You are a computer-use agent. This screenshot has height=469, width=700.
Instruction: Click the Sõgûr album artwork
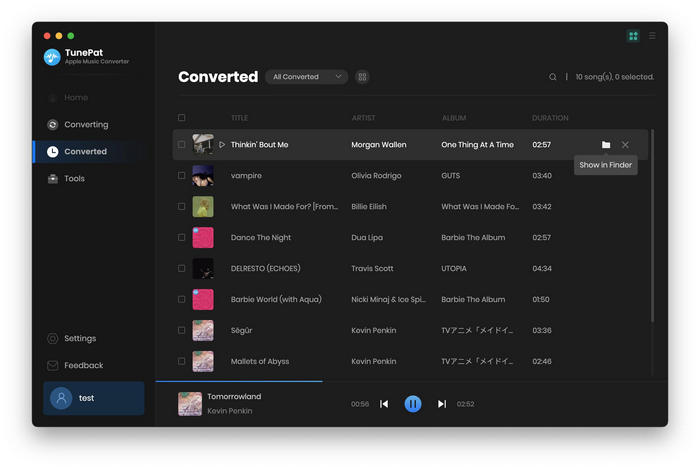(203, 330)
